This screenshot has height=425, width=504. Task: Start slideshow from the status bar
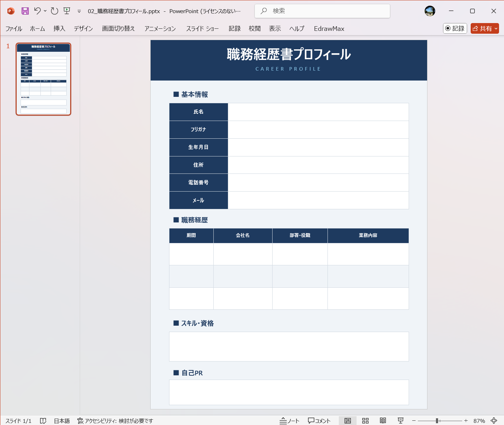[401, 420]
